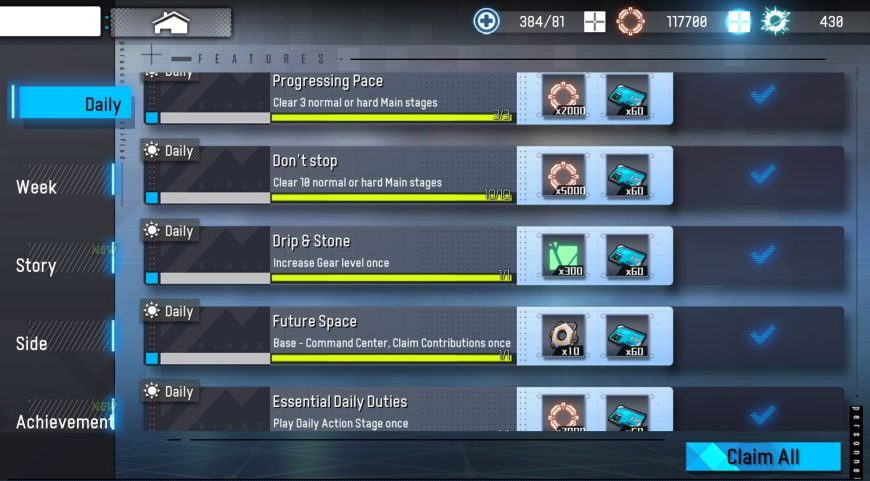Check the completed mark for Drip & Stone
This screenshot has height=481, width=870.
(763, 255)
